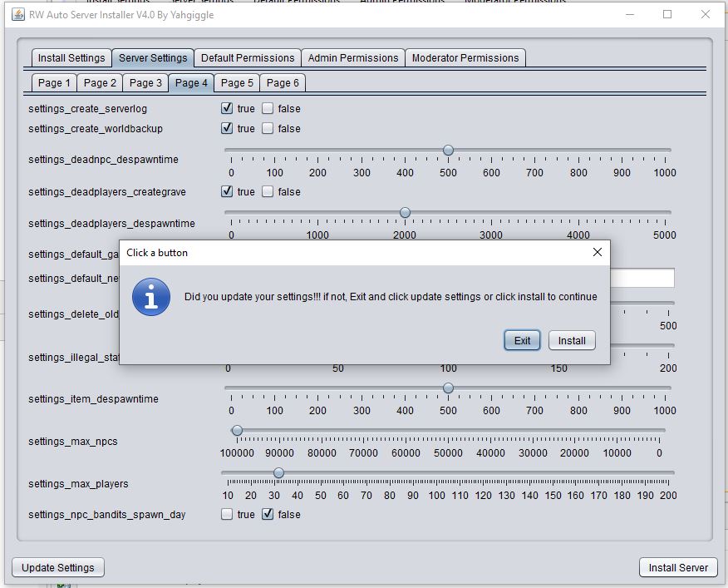Image resolution: width=728 pixels, height=588 pixels.
Task: Click the Java app icon in the title bar
Action: click(x=17, y=14)
